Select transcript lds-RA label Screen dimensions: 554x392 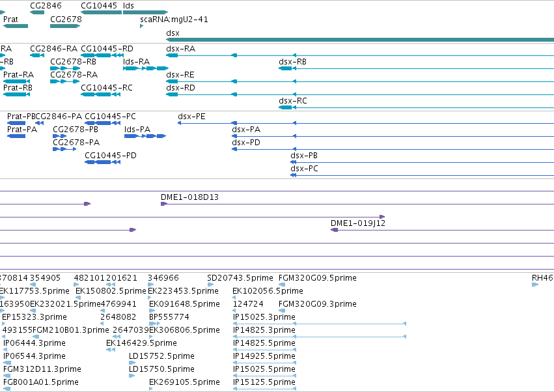coord(136,61)
